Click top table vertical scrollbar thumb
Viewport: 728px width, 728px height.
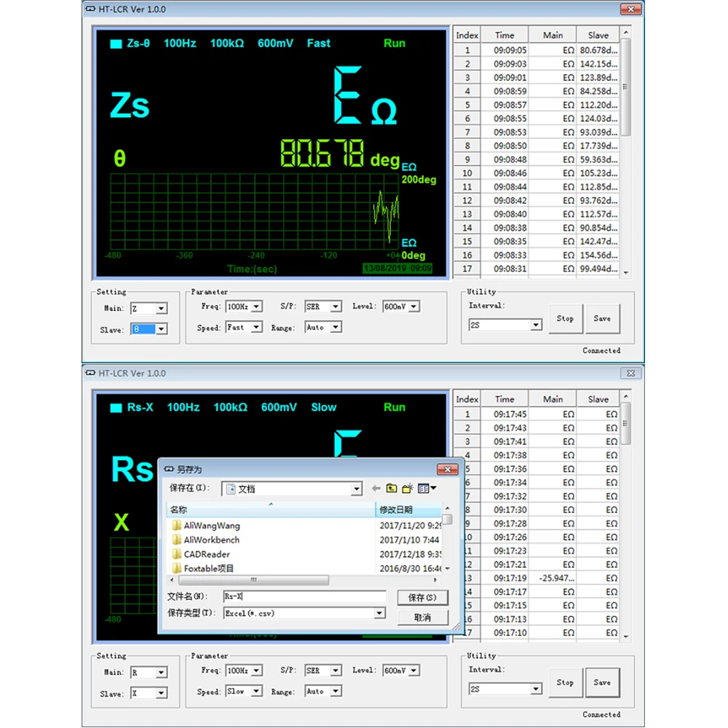tap(625, 87)
